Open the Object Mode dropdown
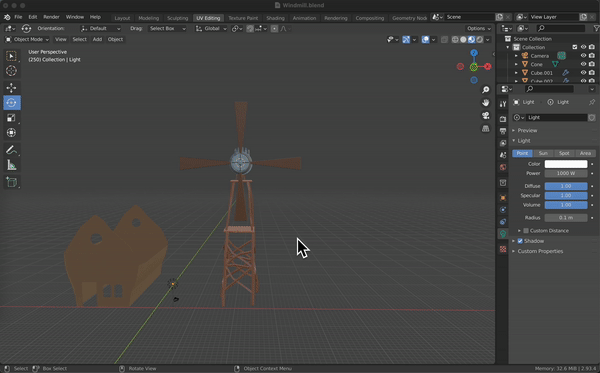This screenshot has height=373, width=600. tap(27, 39)
